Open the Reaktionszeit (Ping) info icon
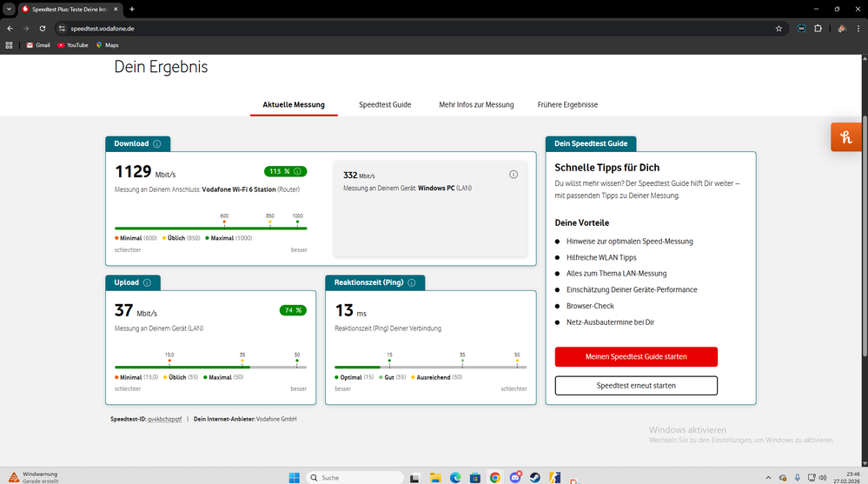Image resolution: width=868 pixels, height=484 pixels. [x=412, y=283]
